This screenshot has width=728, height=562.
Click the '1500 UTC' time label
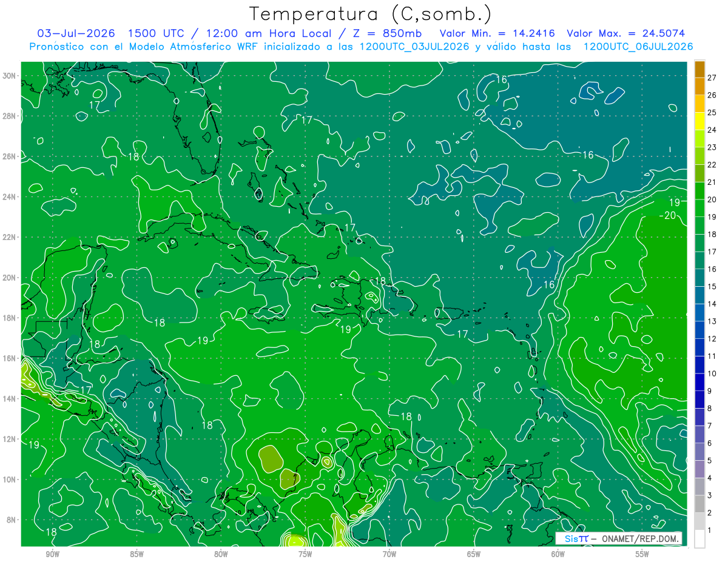pyautogui.click(x=156, y=33)
